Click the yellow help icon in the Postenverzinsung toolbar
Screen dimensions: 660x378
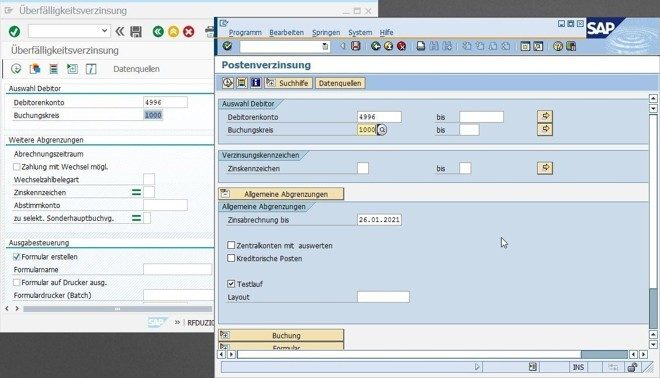click(x=558, y=46)
